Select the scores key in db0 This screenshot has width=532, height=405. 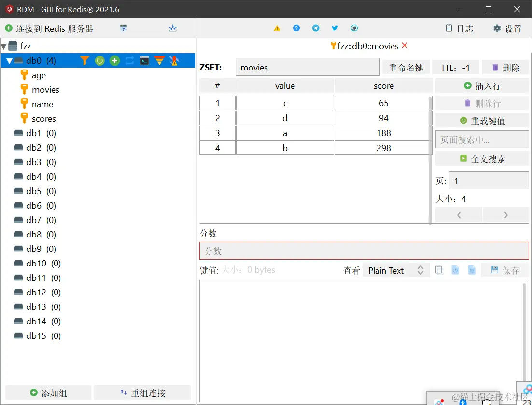(x=44, y=119)
